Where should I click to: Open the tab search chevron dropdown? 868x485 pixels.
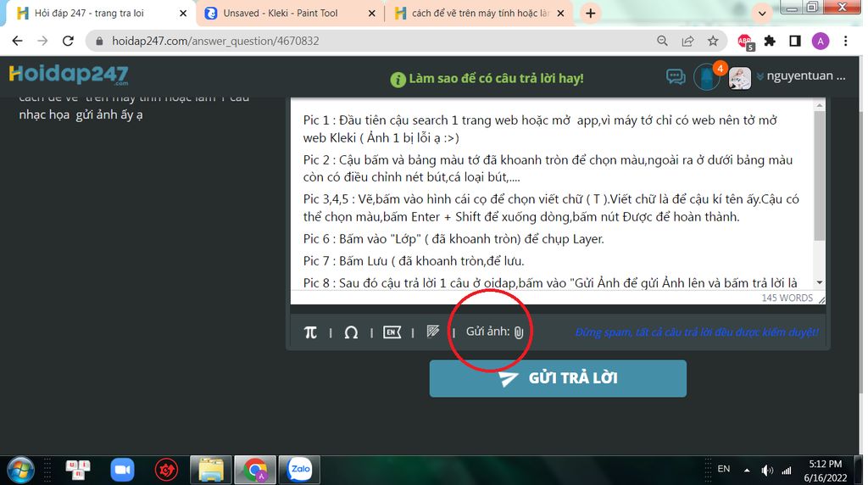[x=762, y=14]
